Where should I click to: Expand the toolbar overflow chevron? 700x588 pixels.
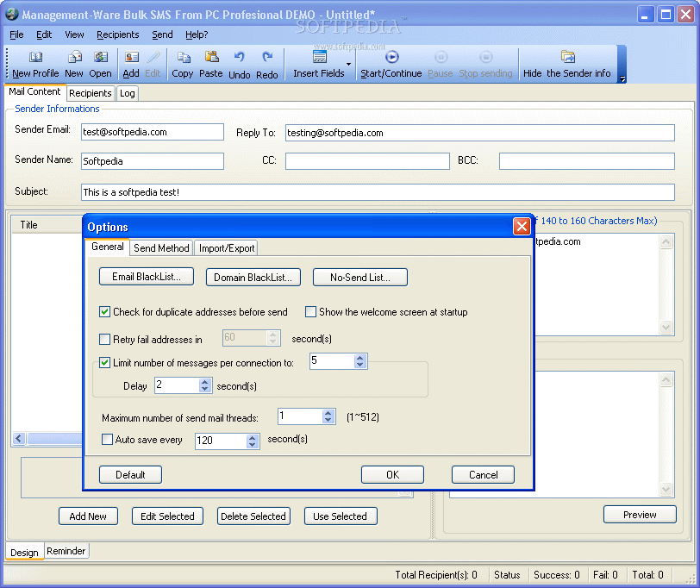pos(622,79)
